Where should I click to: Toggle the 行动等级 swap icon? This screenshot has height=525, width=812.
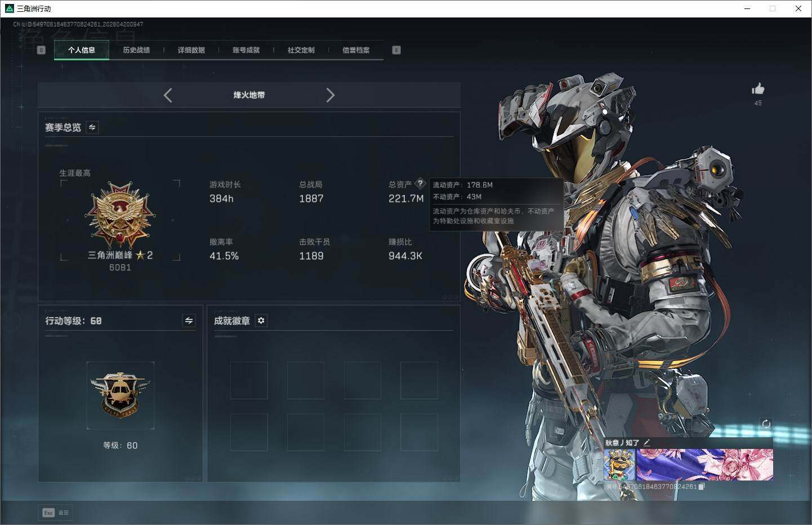[x=189, y=321]
